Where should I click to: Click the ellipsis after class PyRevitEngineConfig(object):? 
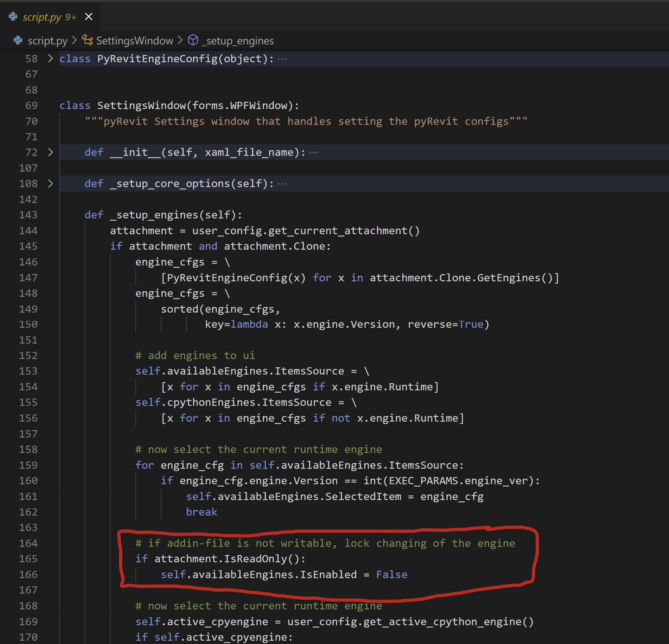(281, 59)
